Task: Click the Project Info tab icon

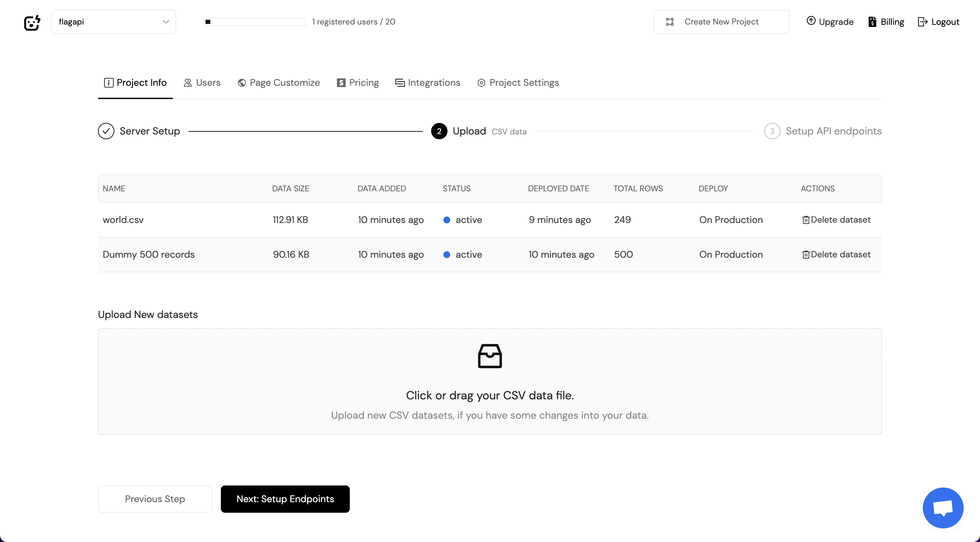Action: tap(109, 83)
